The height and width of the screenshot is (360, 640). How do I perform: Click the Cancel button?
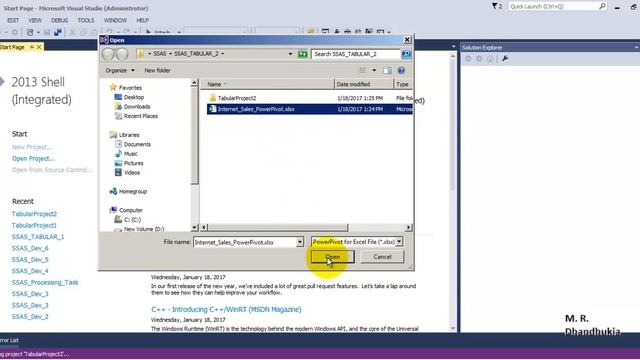click(x=382, y=257)
